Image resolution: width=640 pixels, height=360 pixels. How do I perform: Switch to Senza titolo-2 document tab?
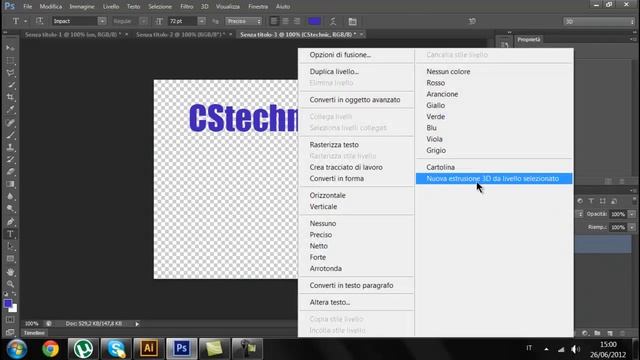point(181,35)
